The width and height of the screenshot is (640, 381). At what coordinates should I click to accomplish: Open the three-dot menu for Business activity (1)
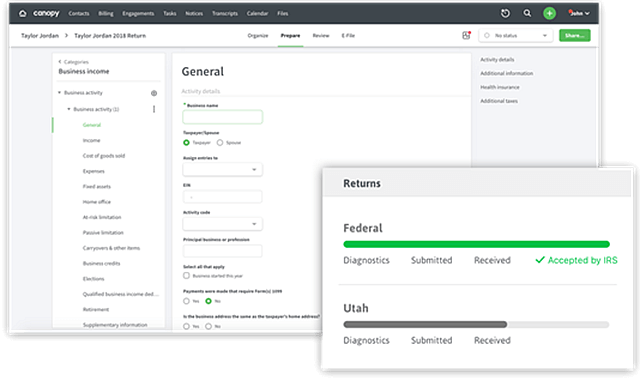(154, 109)
